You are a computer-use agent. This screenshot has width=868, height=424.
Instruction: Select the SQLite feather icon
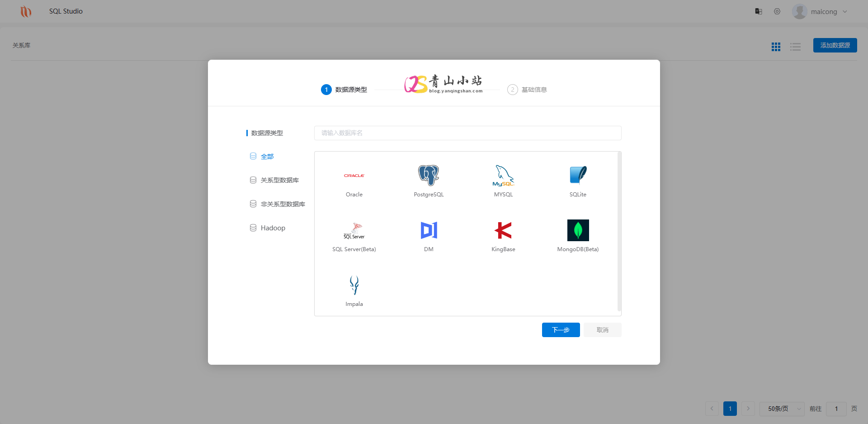coord(578,176)
